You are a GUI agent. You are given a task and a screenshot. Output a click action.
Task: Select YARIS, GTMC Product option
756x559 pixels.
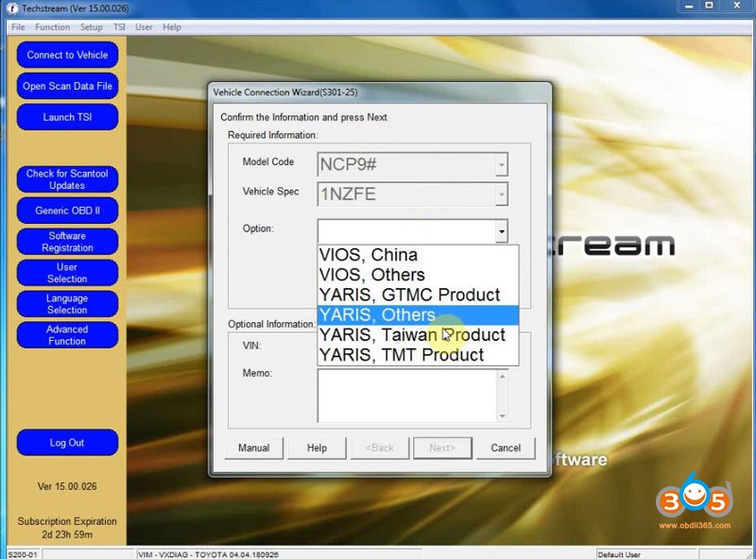(x=418, y=295)
